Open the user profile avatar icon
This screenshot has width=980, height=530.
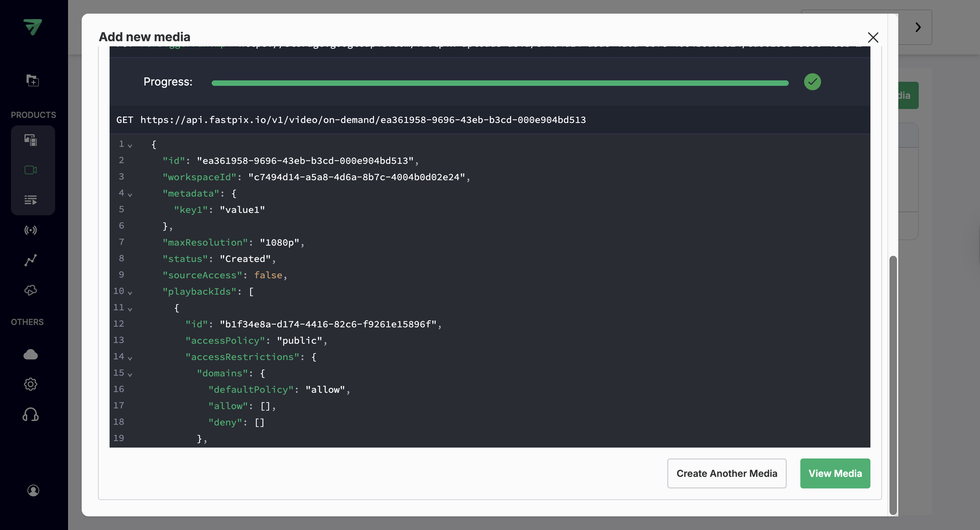[33, 490]
